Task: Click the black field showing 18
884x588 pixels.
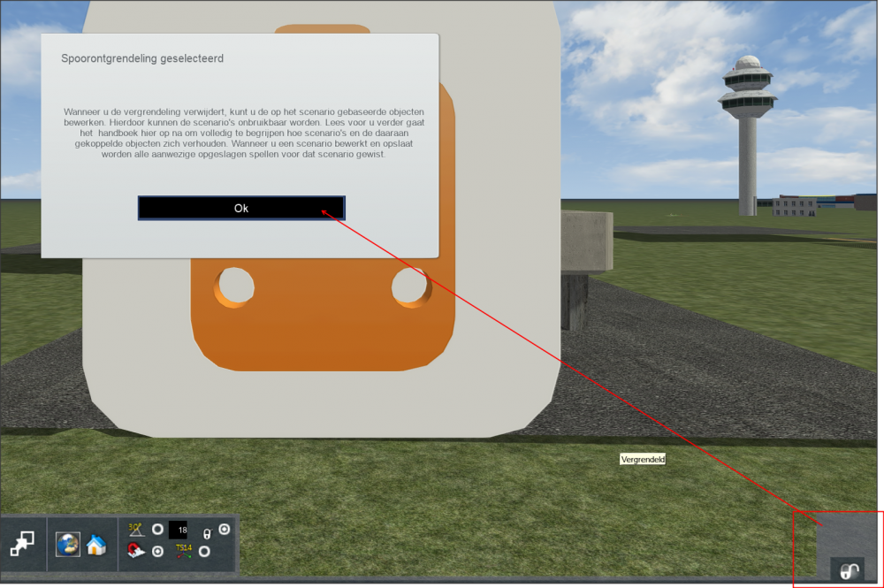Action: [x=178, y=531]
